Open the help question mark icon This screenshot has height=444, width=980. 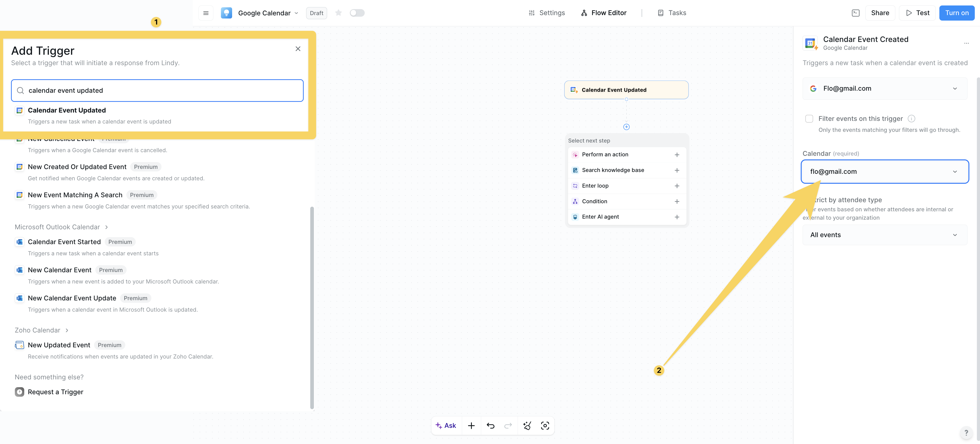966,433
